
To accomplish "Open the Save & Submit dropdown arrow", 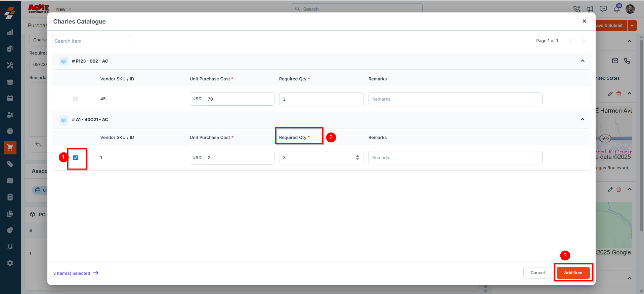I will point(632,26).
